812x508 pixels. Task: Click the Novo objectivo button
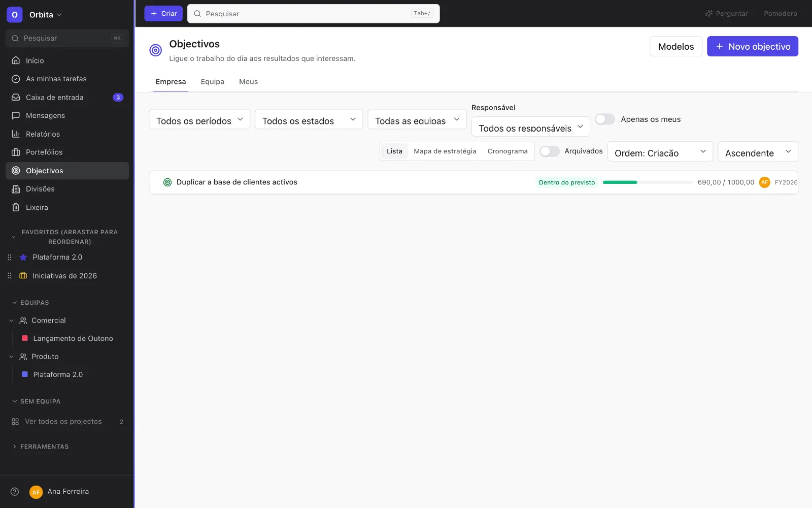pos(753,46)
